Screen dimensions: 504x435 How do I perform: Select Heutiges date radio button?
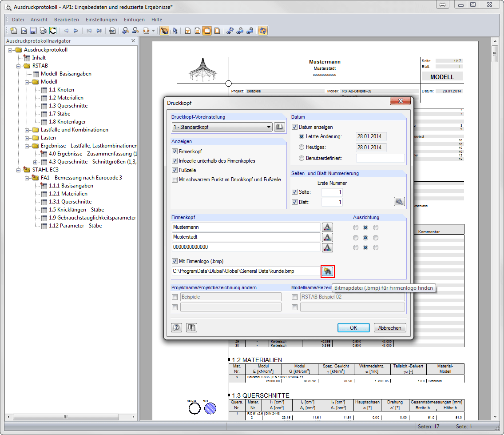pos(302,147)
